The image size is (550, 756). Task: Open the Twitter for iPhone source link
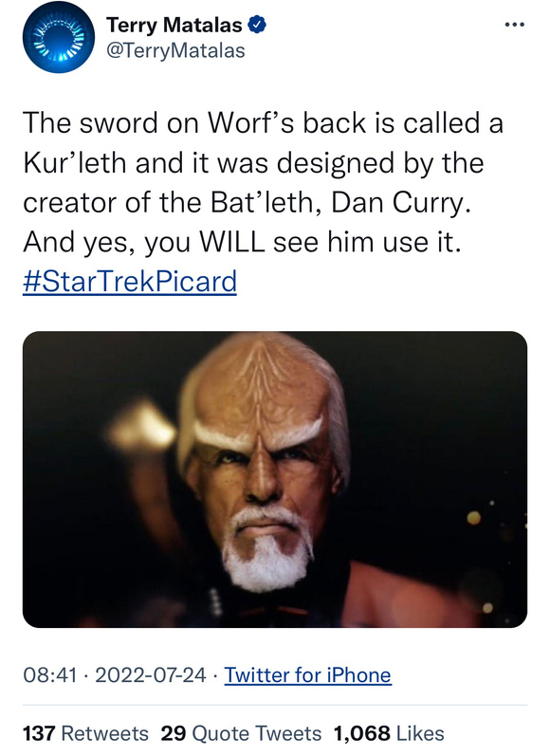pyautogui.click(x=307, y=674)
